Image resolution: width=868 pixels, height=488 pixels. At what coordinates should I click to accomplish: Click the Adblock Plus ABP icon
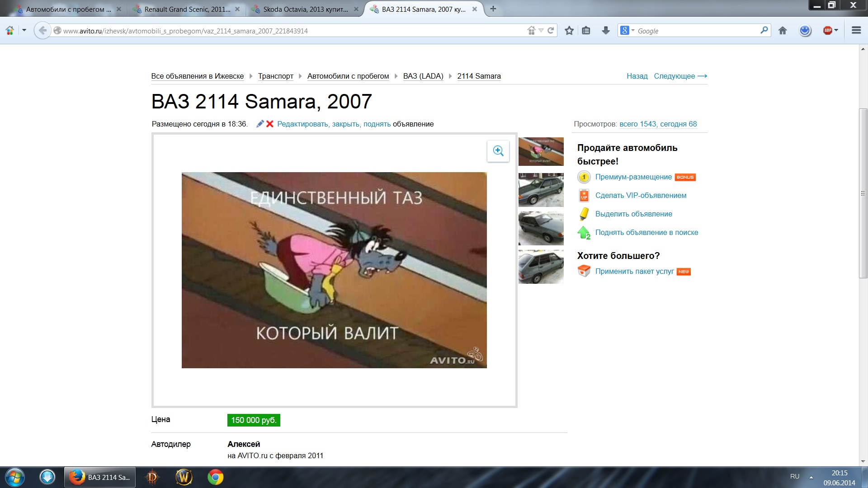(828, 31)
